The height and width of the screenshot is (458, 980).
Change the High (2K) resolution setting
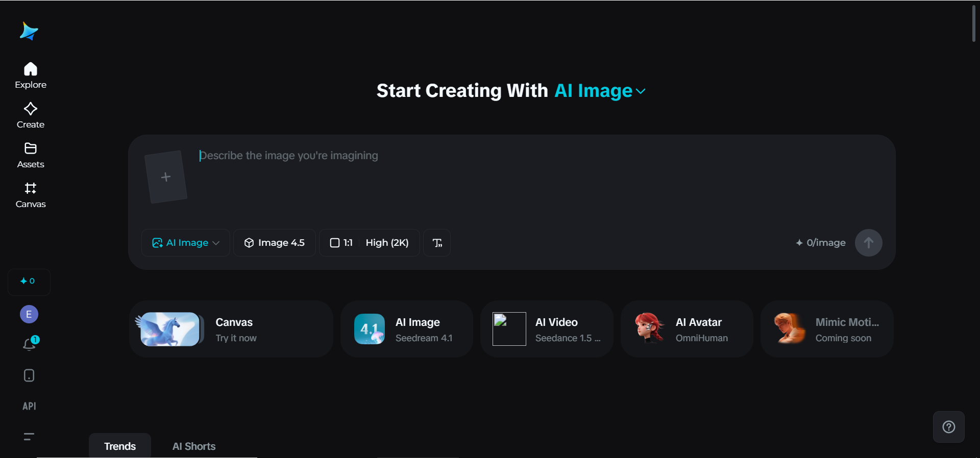(387, 243)
